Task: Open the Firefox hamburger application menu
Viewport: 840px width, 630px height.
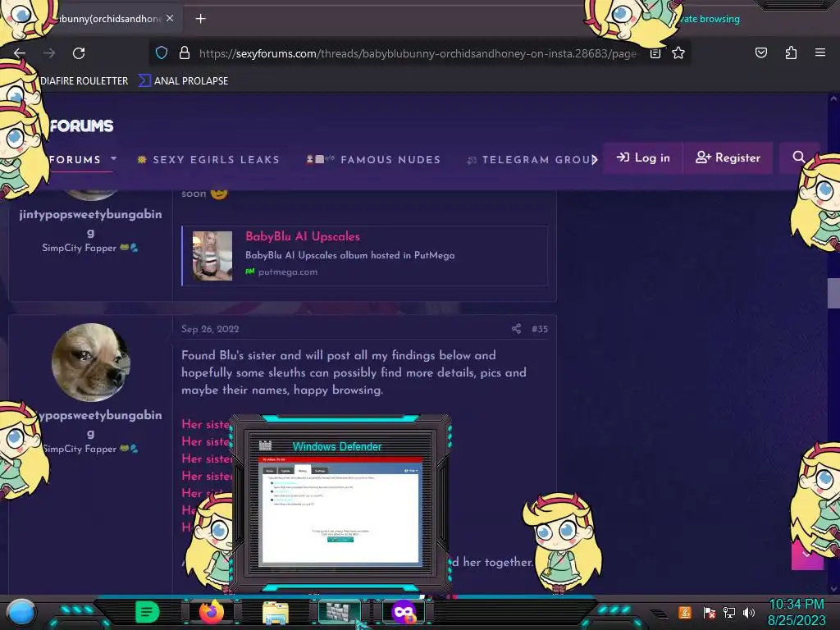Action: click(820, 52)
